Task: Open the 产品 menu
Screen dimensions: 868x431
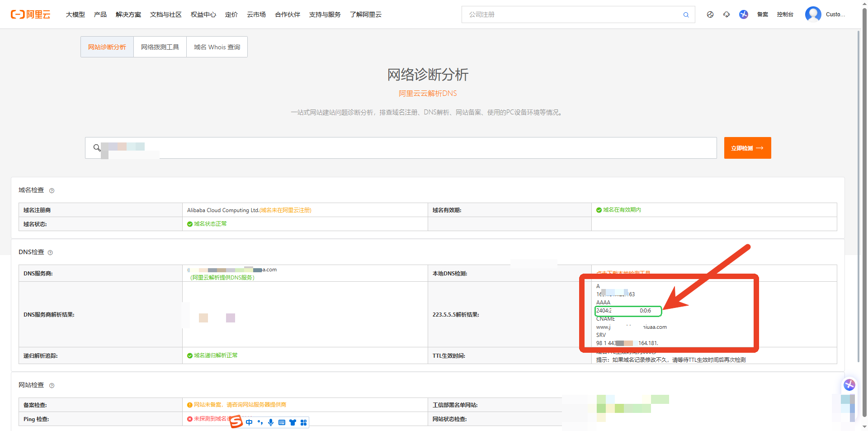Action: 100,14
